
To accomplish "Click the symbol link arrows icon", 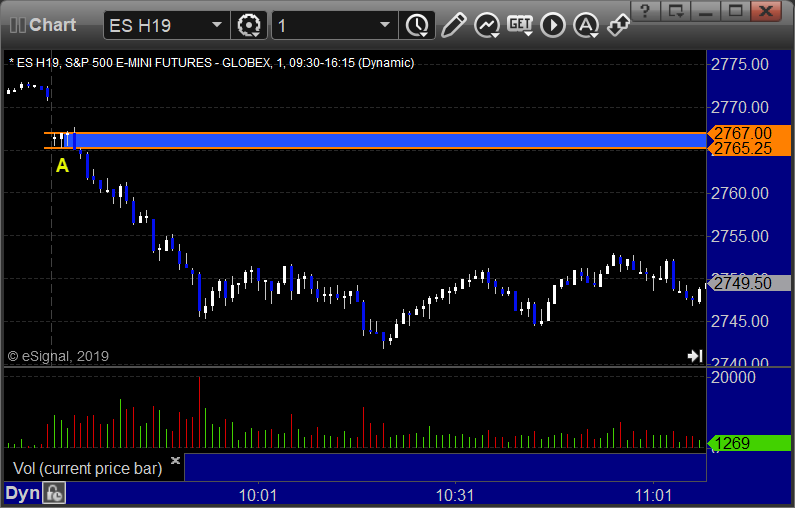I will point(619,24).
